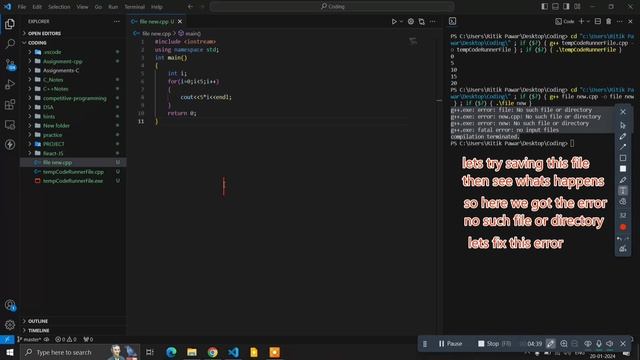Viewport: 640px width, 360px height.
Task: Open the Terminal menu
Action: (134, 7)
